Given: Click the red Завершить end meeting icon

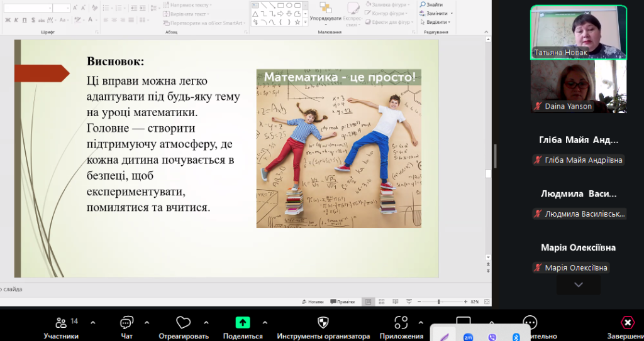Looking at the screenshot, I should (627, 323).
